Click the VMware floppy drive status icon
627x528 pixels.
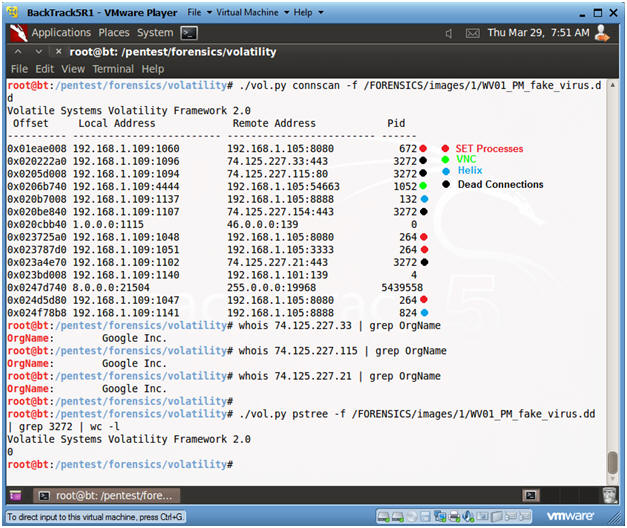pyautogui.click(x=425, y=517)
